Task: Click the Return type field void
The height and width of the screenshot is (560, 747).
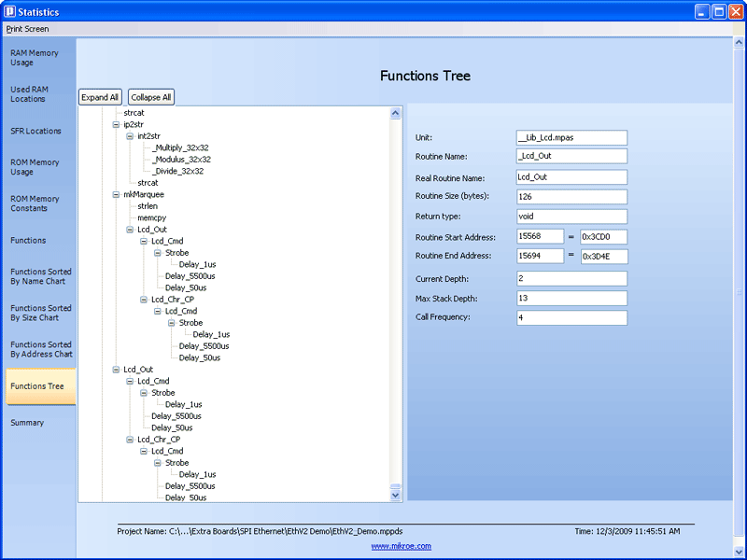Action: 571,217
